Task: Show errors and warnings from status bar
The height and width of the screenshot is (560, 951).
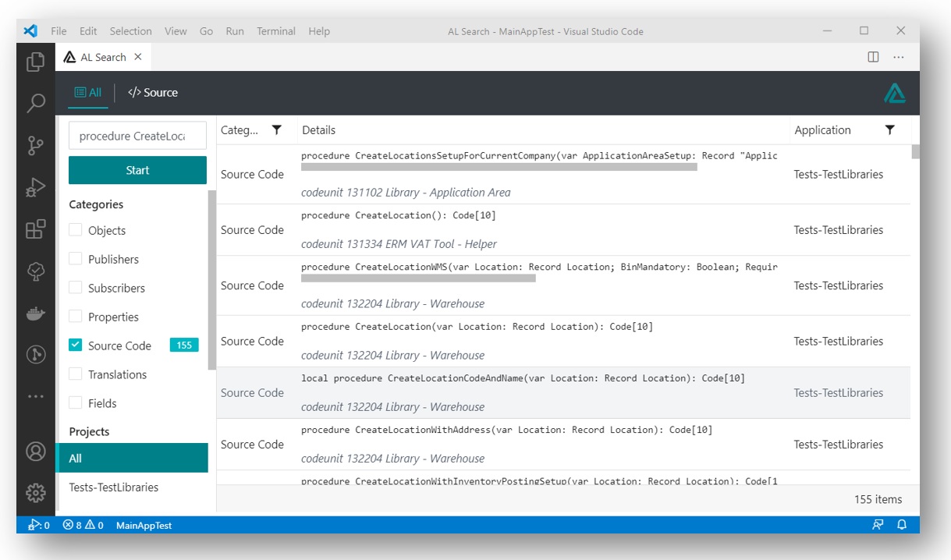Action: [83, 525]
